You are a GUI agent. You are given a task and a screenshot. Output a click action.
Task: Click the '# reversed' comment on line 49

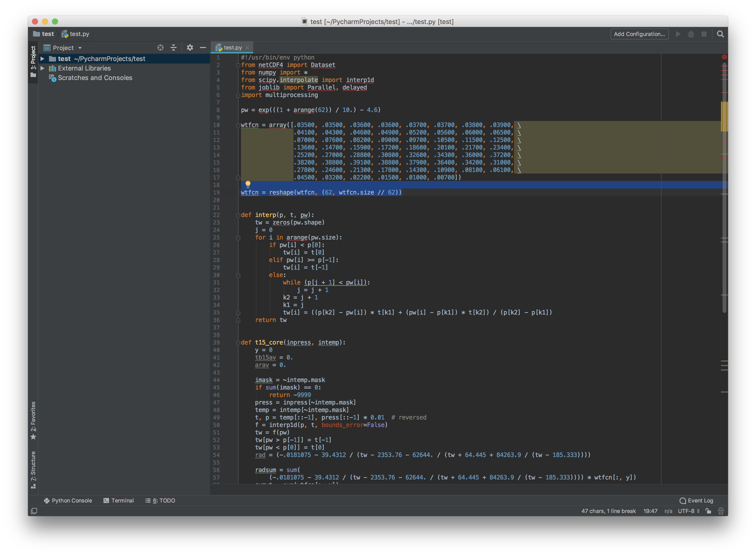[x=409, y=417]
